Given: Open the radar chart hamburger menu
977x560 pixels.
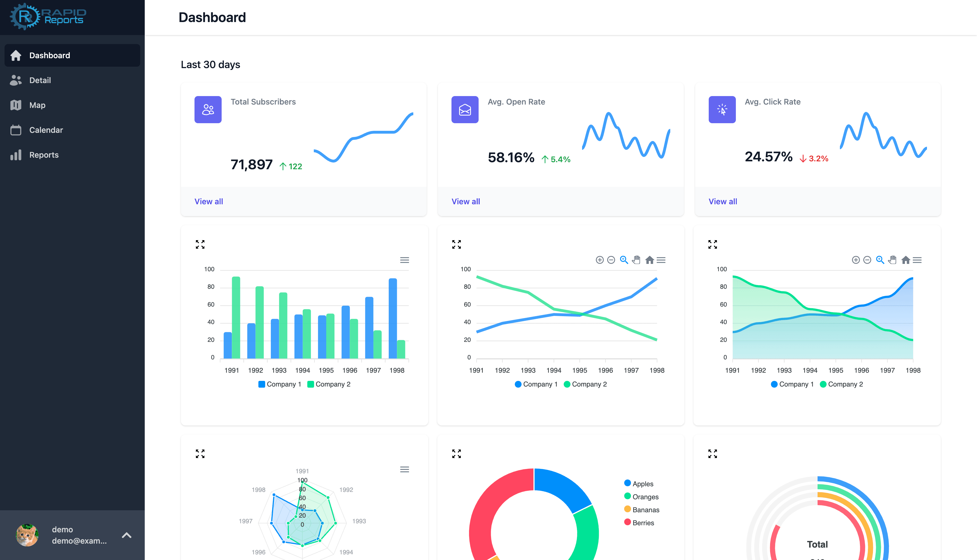Looking at the screenshot, I should 405,470.
